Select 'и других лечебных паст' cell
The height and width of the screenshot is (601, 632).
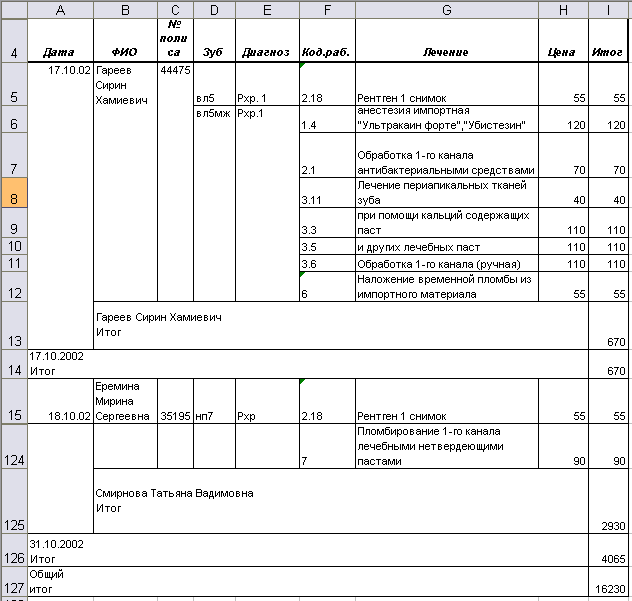pyautogui.click(x=447, y=246)
